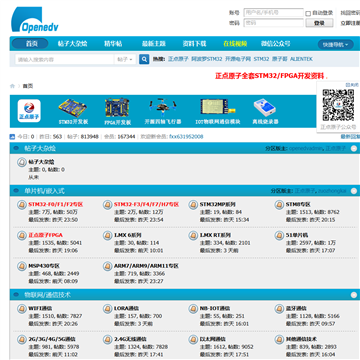The image size is (360, 360).
Task: Go to 首页 nav tab
Action: (30, 44)
